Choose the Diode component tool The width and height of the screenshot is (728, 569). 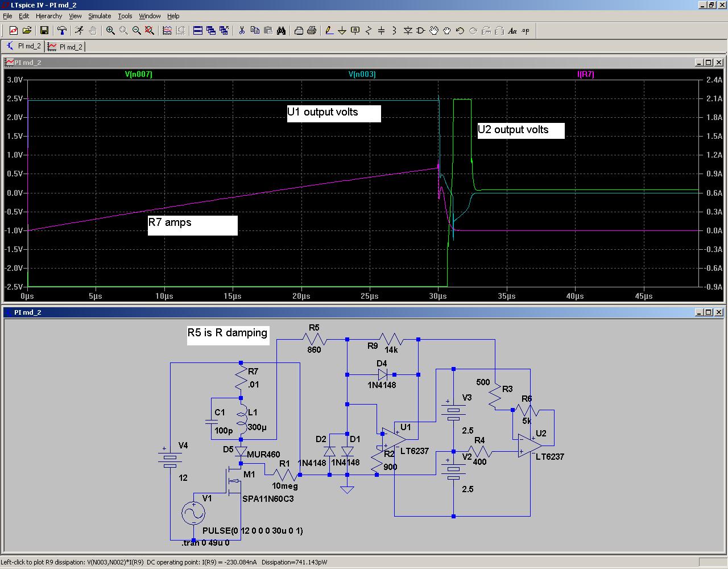(x=408, y=31)
